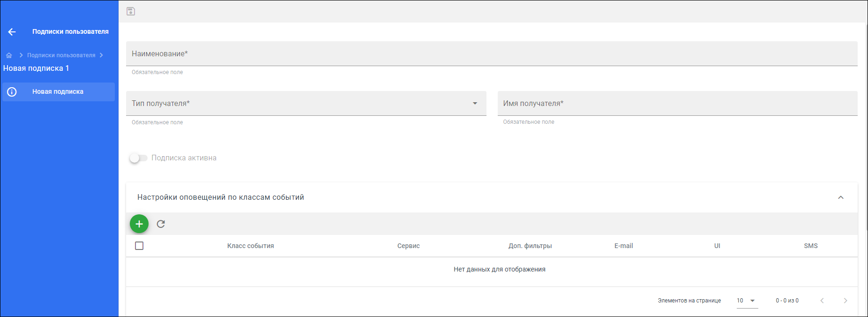Add a new event class with green plus
The width and height of the screenshot is (868, 317).
click(x=139, y=224)
